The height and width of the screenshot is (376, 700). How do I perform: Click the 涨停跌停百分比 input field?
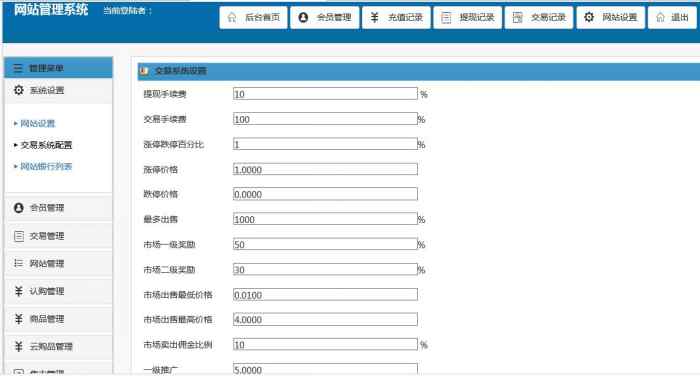(x=325, y=144)
